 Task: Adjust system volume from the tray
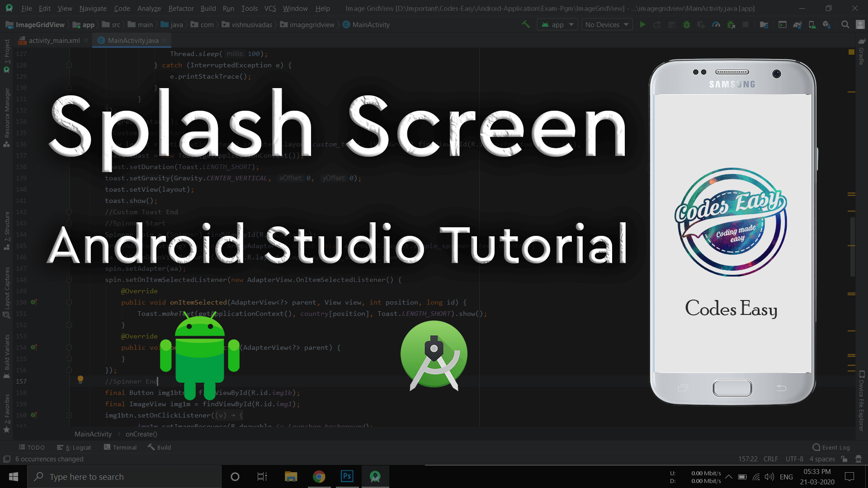click(x=770, y=477)
